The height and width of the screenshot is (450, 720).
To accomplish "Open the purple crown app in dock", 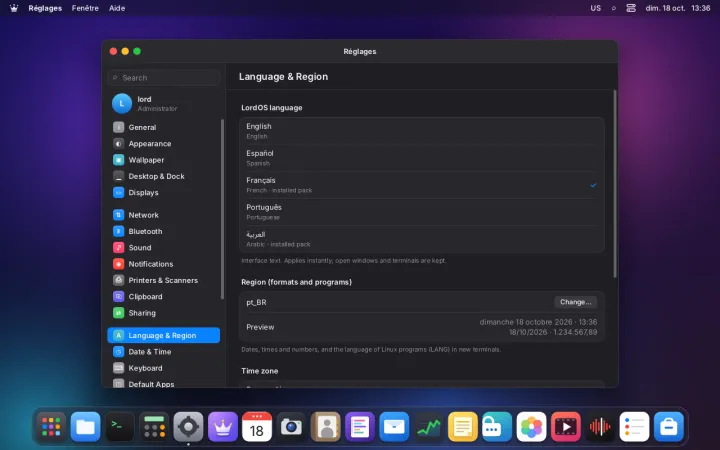I will click(x=223, y=427).
